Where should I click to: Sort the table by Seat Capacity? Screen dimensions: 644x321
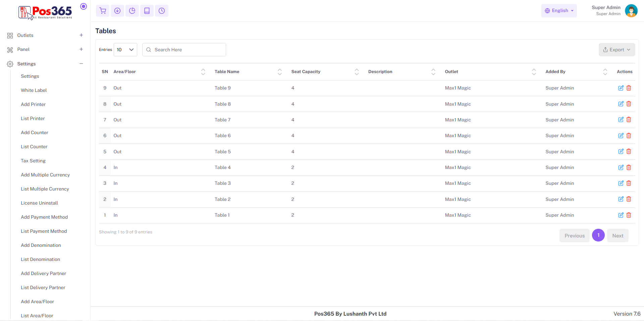pos(357,72)
